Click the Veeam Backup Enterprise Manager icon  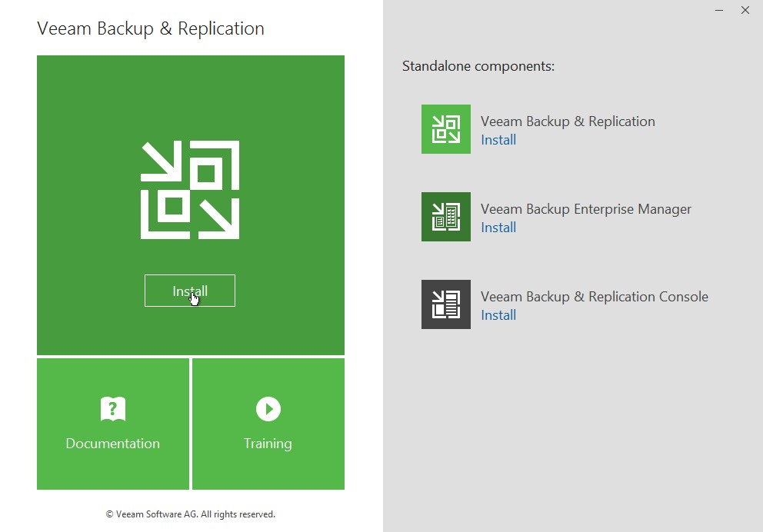click(446, 217)
